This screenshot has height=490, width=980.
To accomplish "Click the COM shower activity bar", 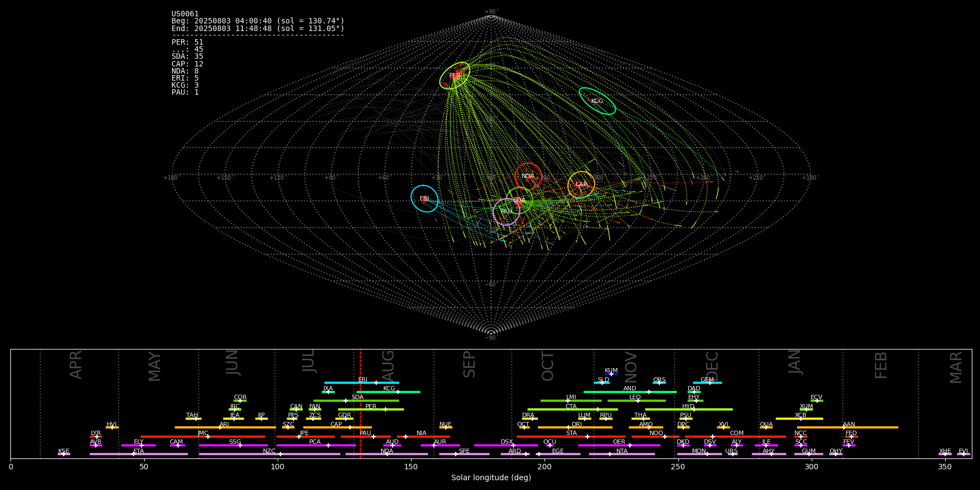I will point(736,437).
